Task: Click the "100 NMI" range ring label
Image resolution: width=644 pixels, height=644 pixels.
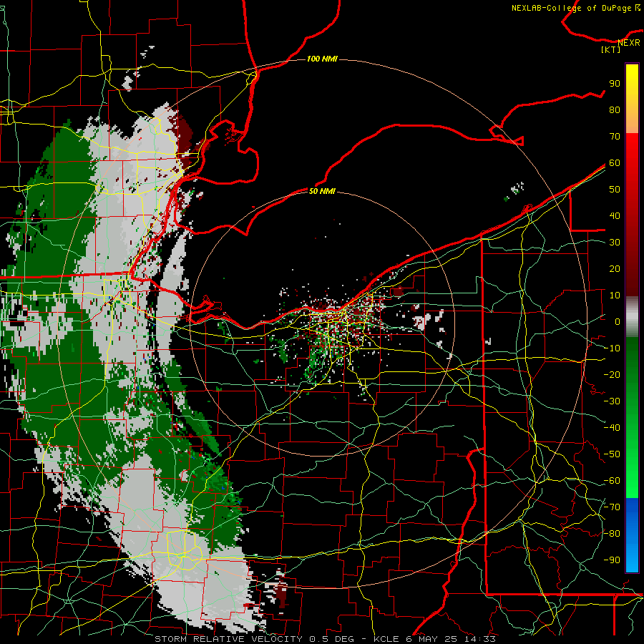Action: pyautogui.click(x=322, y=59)
